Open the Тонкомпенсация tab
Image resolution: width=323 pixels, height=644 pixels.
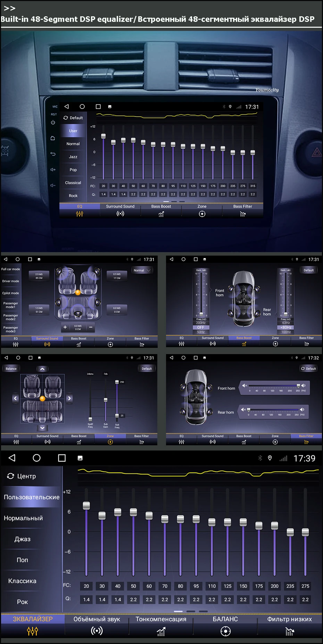coord(161,619)
